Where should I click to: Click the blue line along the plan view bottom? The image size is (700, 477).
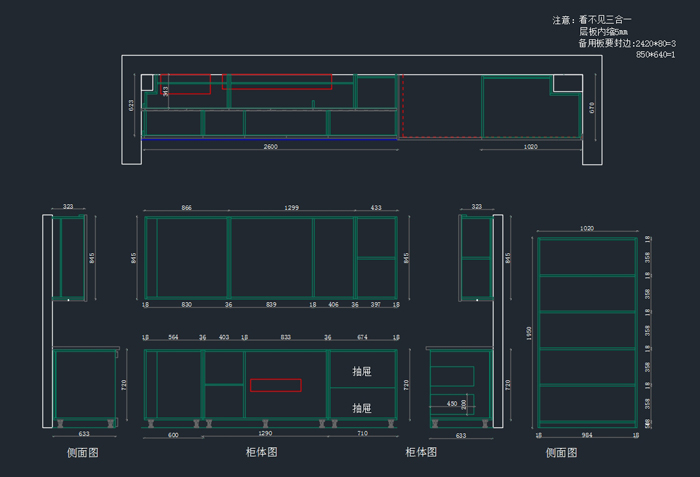pos(270,140)
